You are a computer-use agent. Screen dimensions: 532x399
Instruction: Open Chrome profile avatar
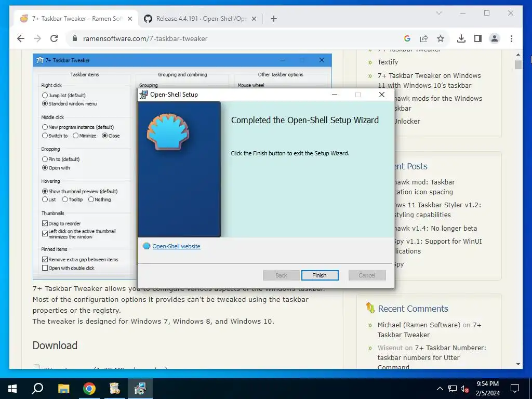click(x=495, y=38)
